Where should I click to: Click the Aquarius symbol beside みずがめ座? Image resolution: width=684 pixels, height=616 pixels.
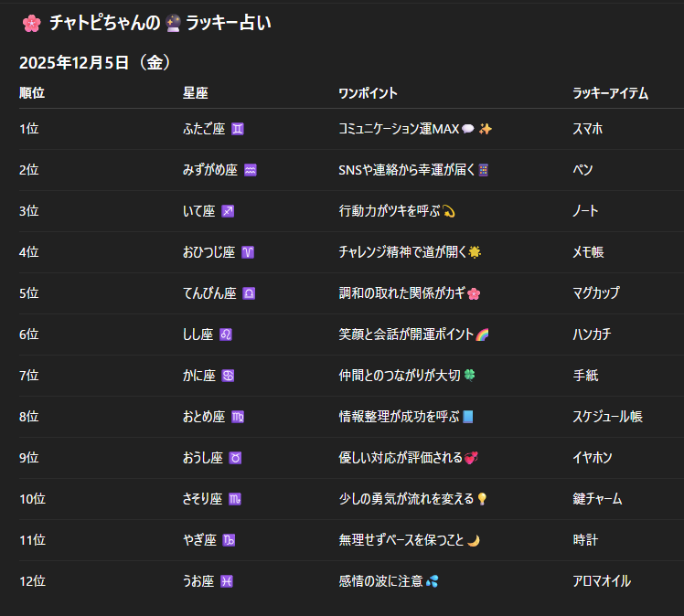[251, 171]
